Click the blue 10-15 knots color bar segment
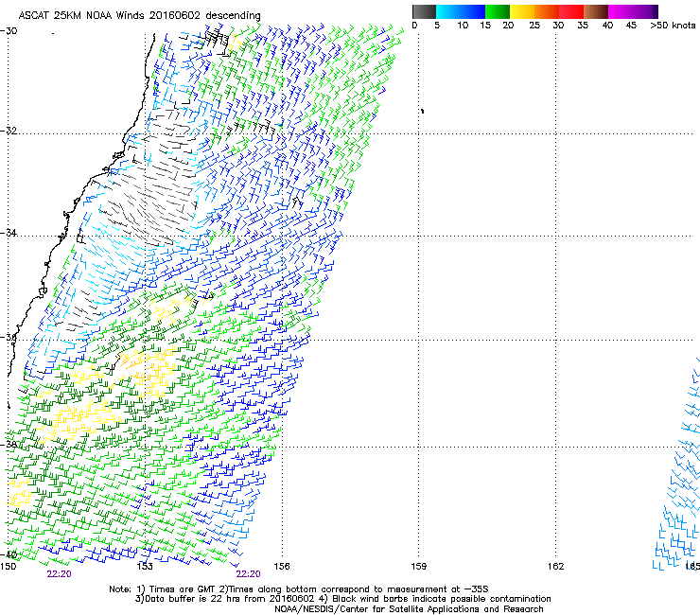Image resolution: width=700 pixels, height=615 pixels. [473, 11]
